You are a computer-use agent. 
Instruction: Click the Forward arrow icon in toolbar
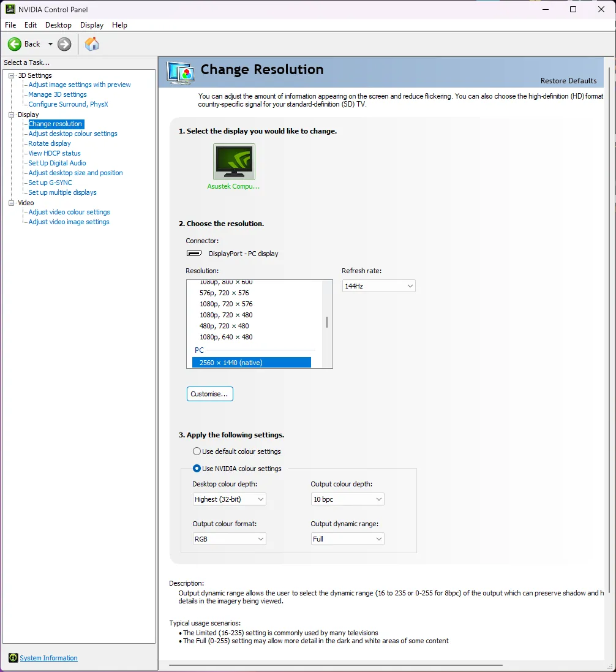pos(64,44)
